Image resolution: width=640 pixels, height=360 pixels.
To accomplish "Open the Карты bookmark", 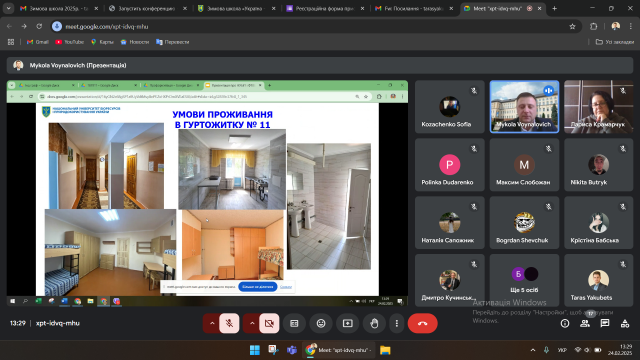I will tap(102, 42).
